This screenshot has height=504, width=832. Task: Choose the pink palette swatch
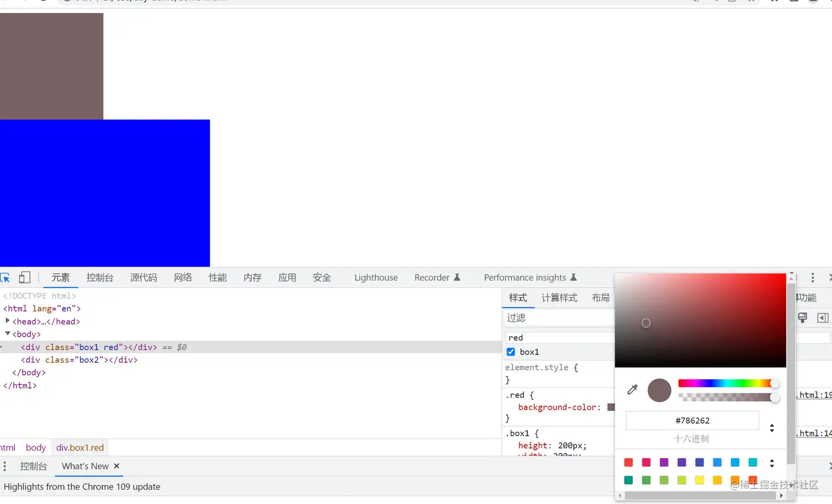point(646,463)
